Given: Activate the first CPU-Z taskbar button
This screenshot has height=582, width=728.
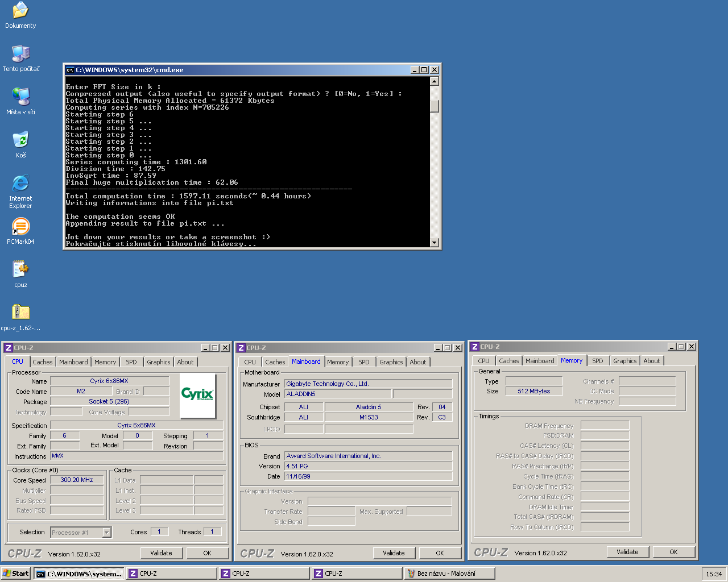Looking at the screenshot, I should click(x=172, y=573).
